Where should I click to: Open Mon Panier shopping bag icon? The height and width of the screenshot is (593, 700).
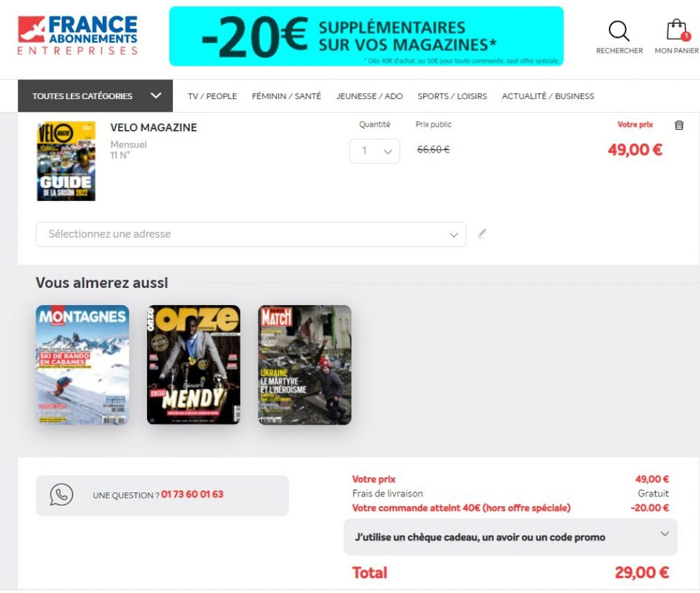(676, 30)
